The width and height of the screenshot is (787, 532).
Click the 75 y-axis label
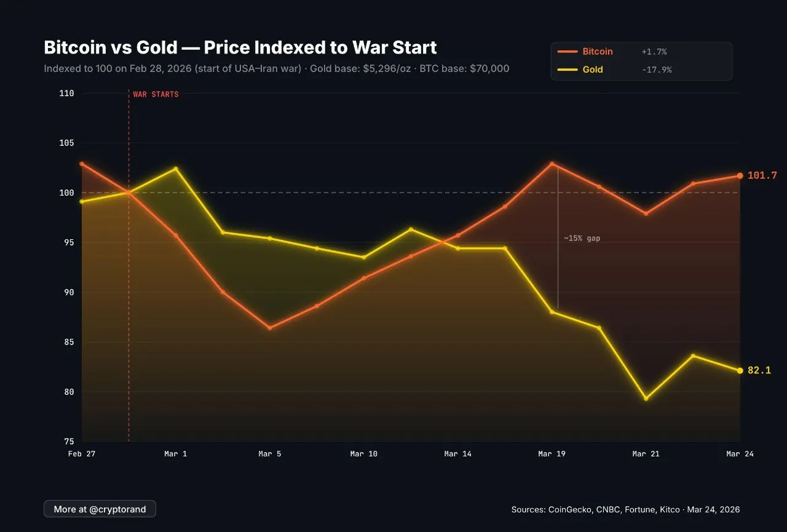tap(69, 442)
